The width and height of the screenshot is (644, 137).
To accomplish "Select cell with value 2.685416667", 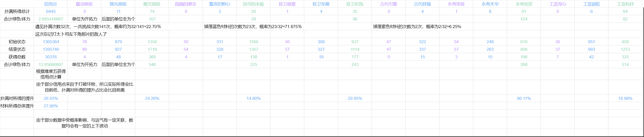I will click(x=51, y=19).
